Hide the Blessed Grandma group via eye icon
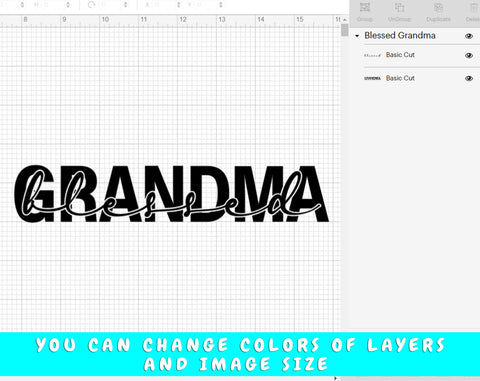The width and height of the screenshot is (480, 381). [x=469, y=36]
